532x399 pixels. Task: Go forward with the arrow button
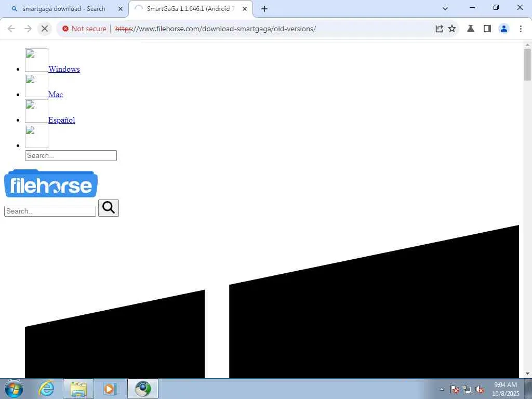click(x=28, y=29)
